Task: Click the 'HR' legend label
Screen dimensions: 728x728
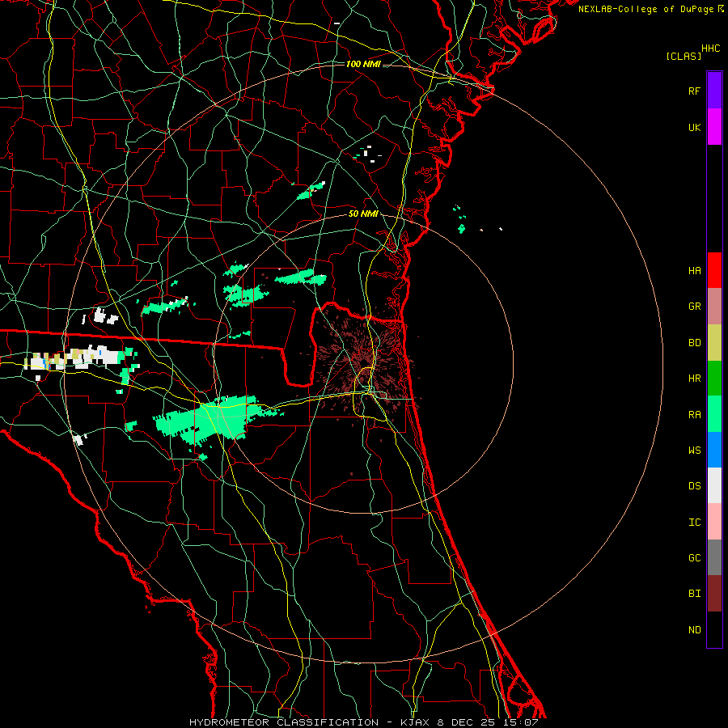Action: (x=694, y=379)
